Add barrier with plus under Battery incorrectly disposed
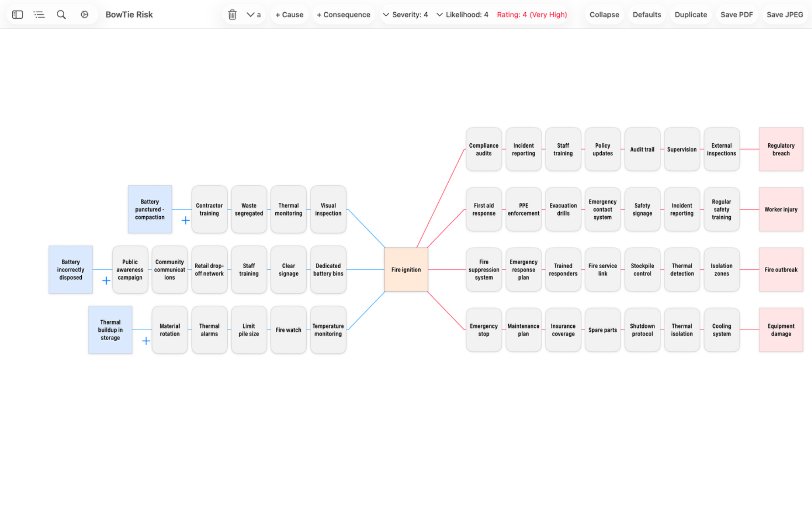The image size is (812, 510). 106,281
